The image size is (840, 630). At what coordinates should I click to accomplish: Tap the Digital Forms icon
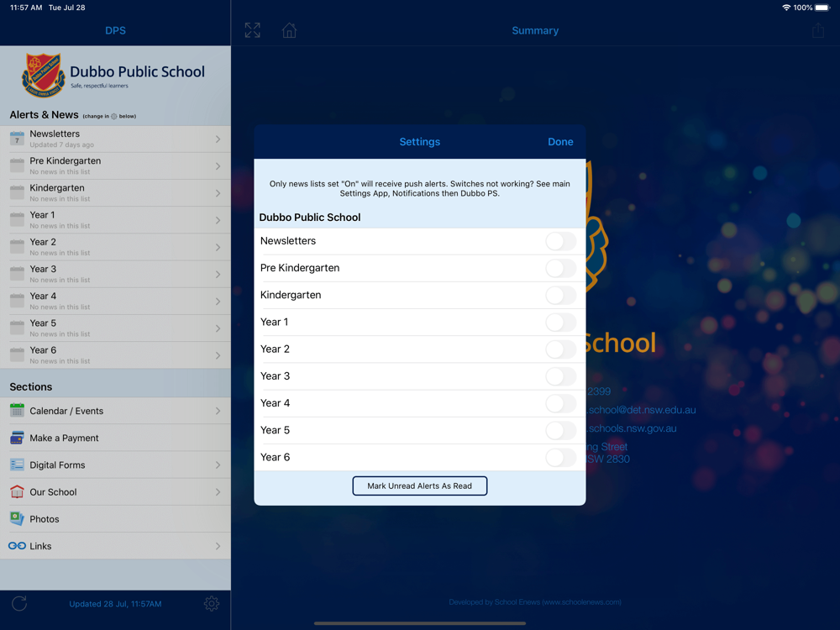(17, 465)
